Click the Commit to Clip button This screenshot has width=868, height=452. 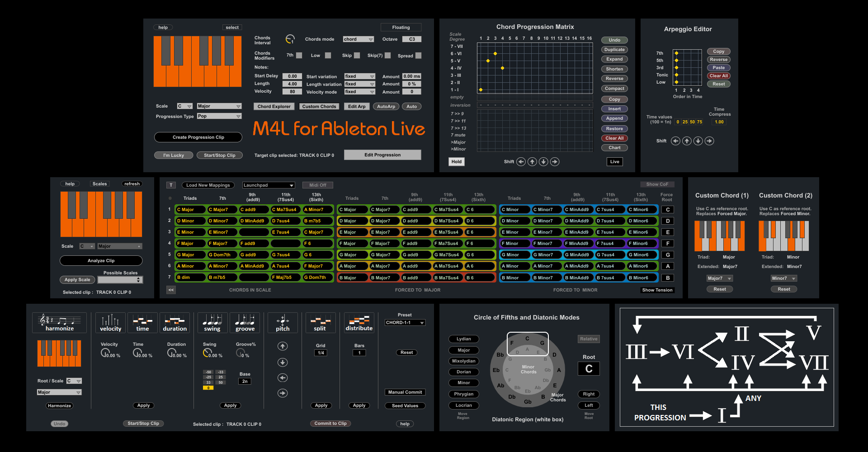330,424
